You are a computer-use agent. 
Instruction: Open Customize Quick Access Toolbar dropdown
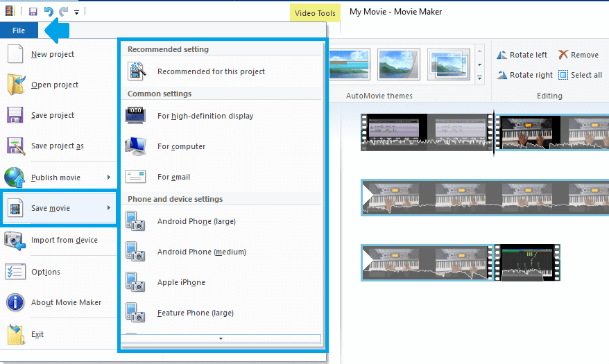[76, 12]
